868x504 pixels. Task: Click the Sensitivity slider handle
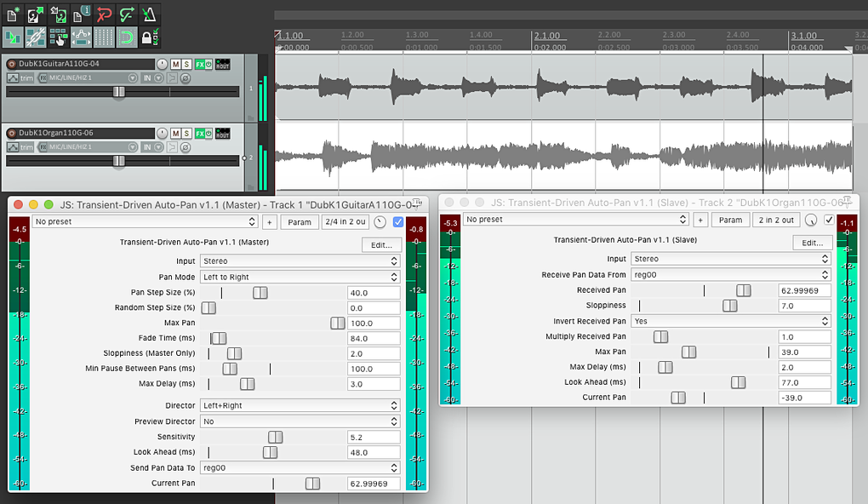275,437
